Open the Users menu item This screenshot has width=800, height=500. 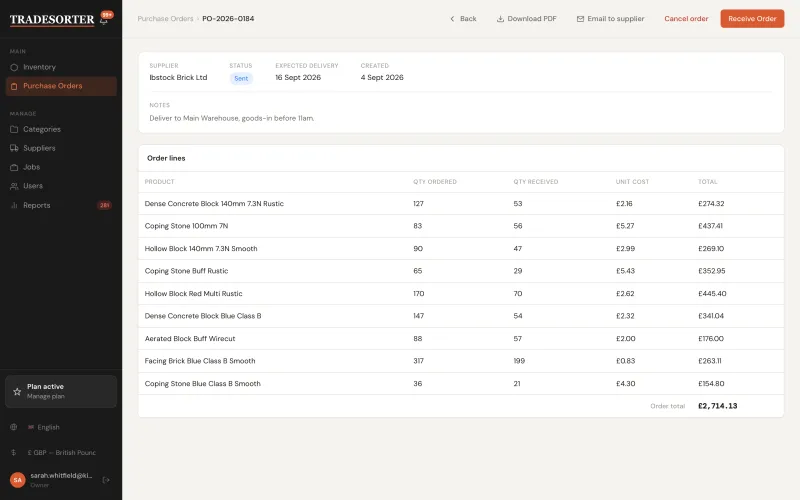tap(61, 186)
